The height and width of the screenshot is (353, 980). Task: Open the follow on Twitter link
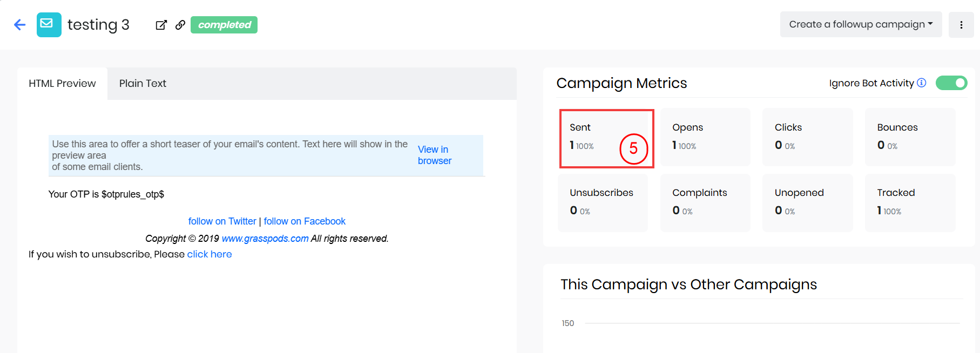[x=222, y=221]
